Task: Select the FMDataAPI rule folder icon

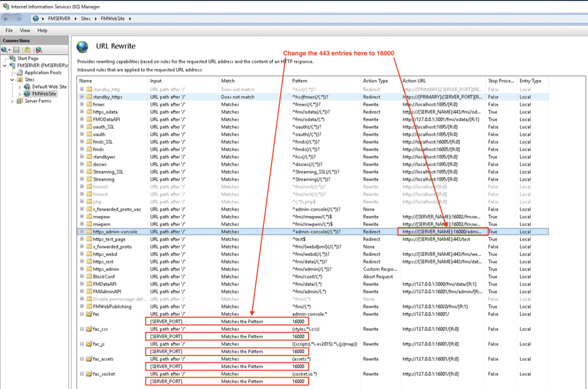Action: 89,284
